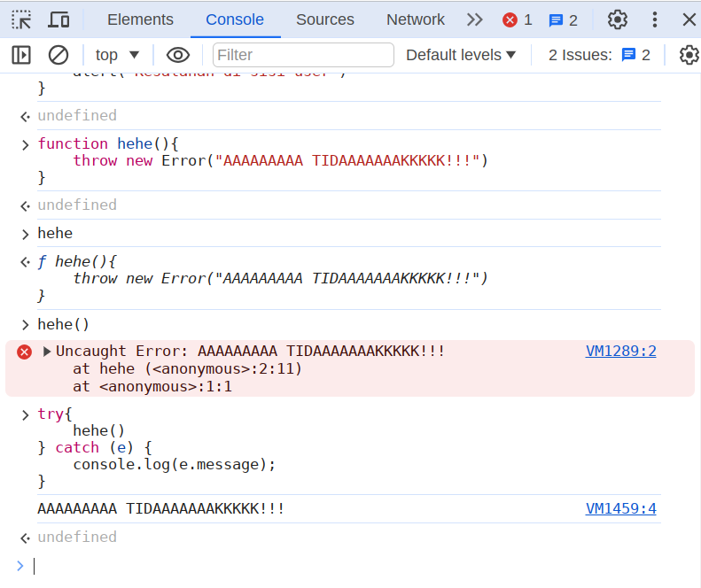Focus the Filter input field

coord(303,55)
